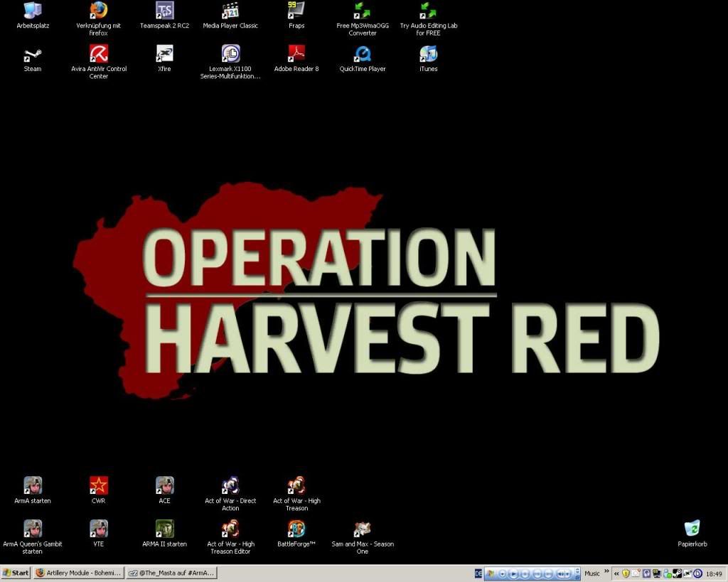
Task: Launch Teamspeak 2 RC2
Action: [164, 14]
